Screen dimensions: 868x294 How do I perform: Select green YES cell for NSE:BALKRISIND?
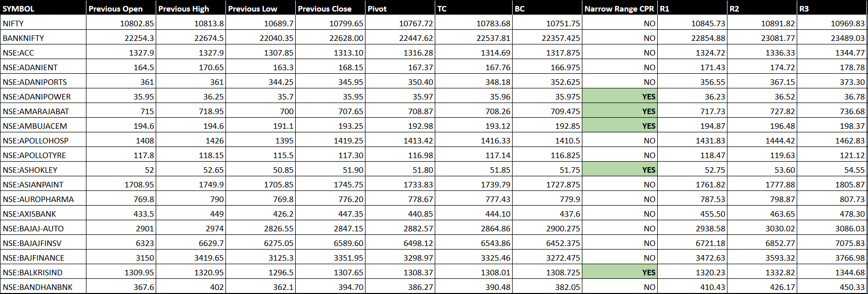(x=620, y=272)
